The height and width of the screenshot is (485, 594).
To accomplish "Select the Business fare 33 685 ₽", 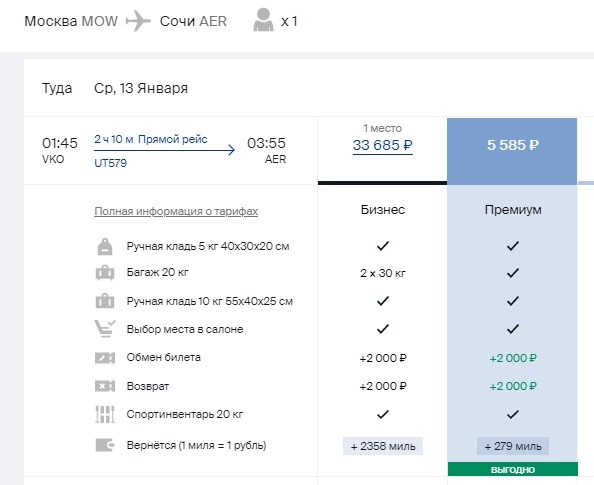I will [x=383, y=145].
